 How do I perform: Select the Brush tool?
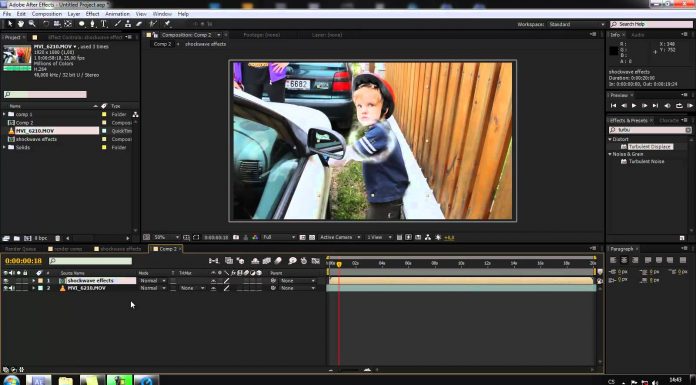pos(117,24)
